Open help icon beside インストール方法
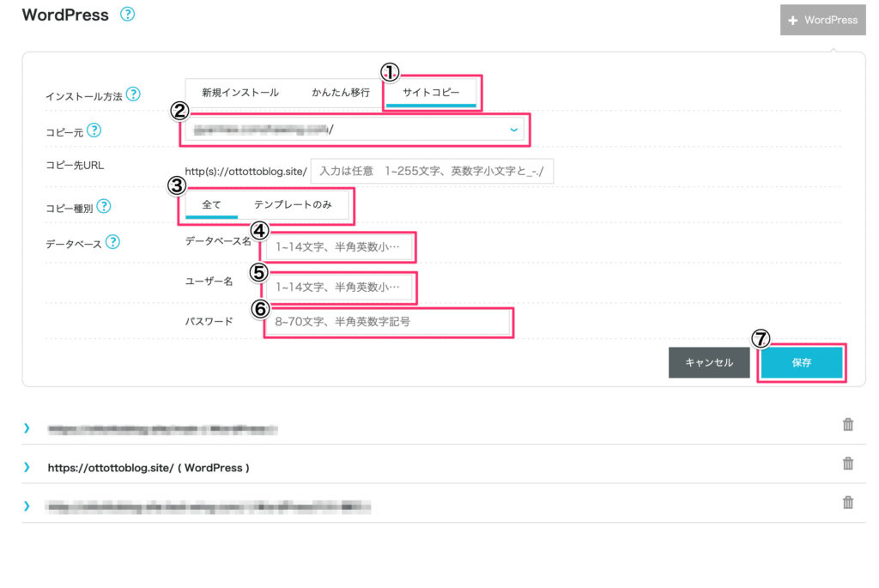Viewport: 879px width, 588px height. [x=133, y=94]
